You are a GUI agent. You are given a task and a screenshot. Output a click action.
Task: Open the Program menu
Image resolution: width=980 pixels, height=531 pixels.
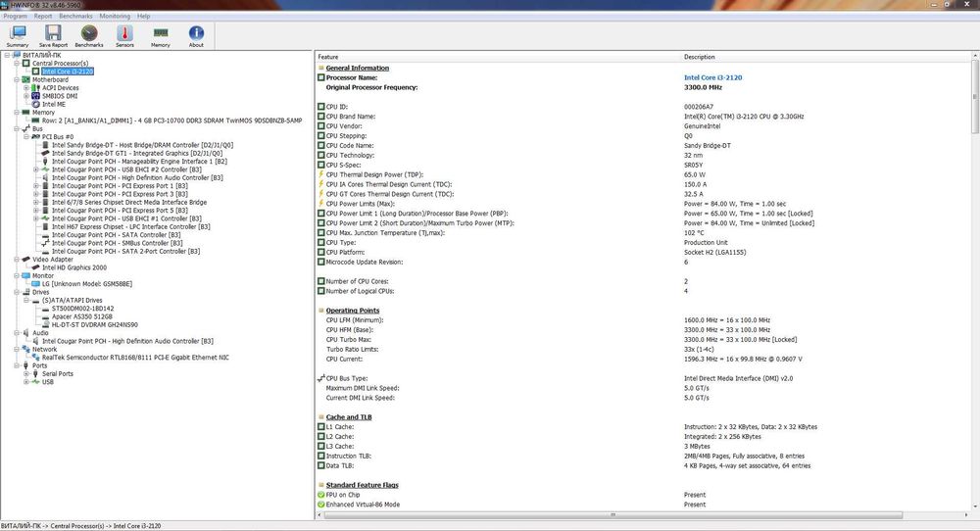[x=15, y=17]
